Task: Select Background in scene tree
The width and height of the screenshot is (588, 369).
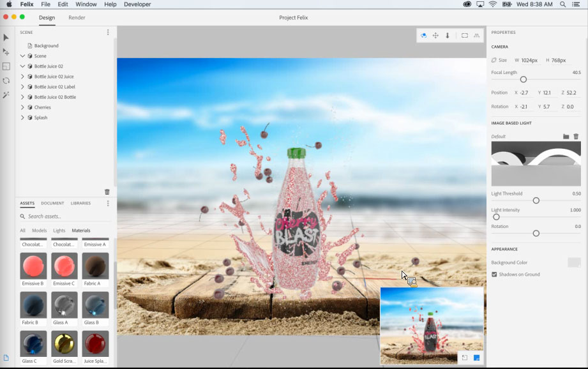Action: point(46,46)
